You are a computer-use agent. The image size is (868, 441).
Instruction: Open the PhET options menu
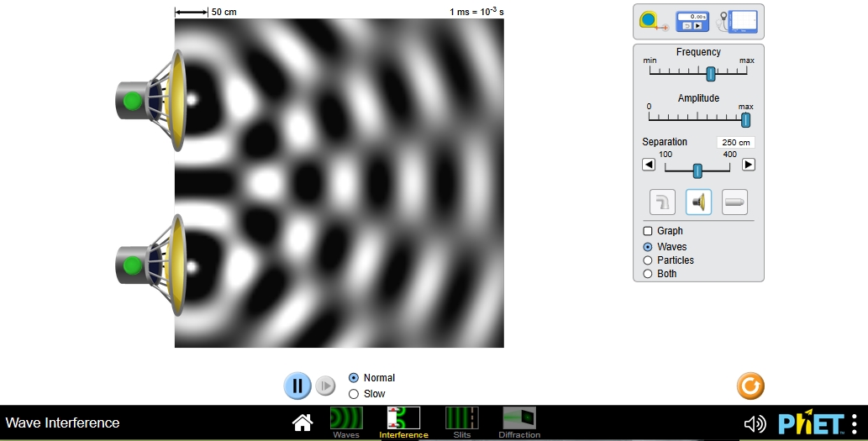pyautogui.click(x=855, y=424)
